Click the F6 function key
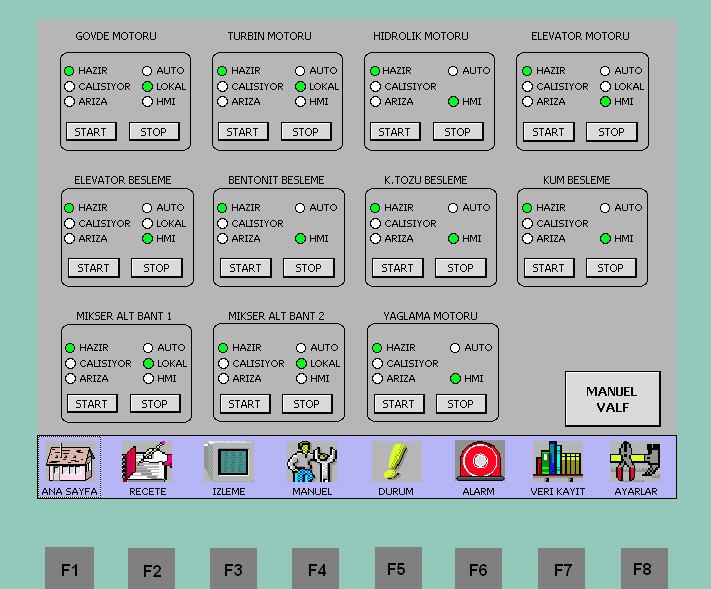Screen dimensions: 711x589 [x=478, y=569]
